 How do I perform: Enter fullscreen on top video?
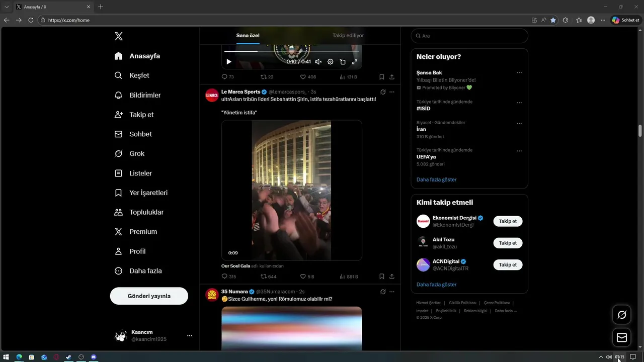pos(355,62)
